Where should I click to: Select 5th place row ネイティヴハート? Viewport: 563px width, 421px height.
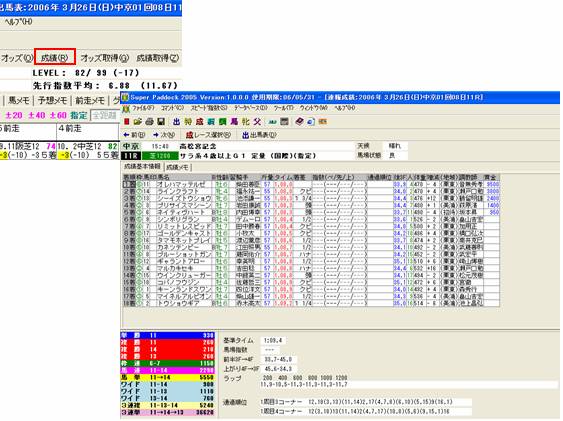(x=311, y=212)
